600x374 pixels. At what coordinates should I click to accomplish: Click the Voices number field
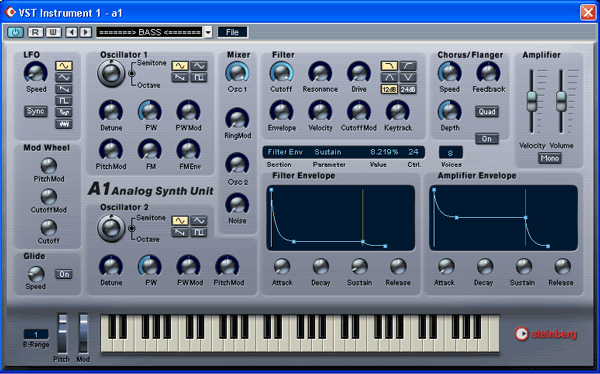tap(450, 153)
